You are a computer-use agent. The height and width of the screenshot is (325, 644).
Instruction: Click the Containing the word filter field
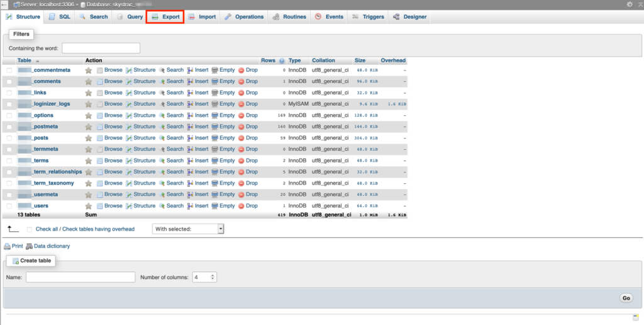101,48
